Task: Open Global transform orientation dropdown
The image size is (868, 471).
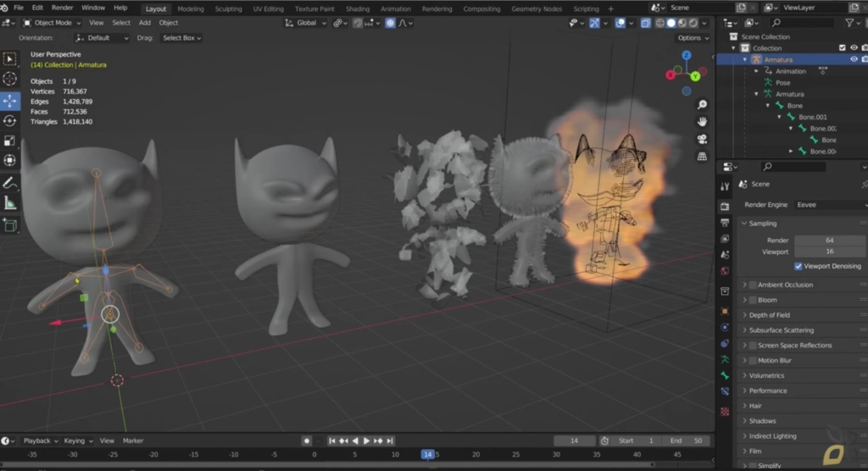Action: [305, 23]
